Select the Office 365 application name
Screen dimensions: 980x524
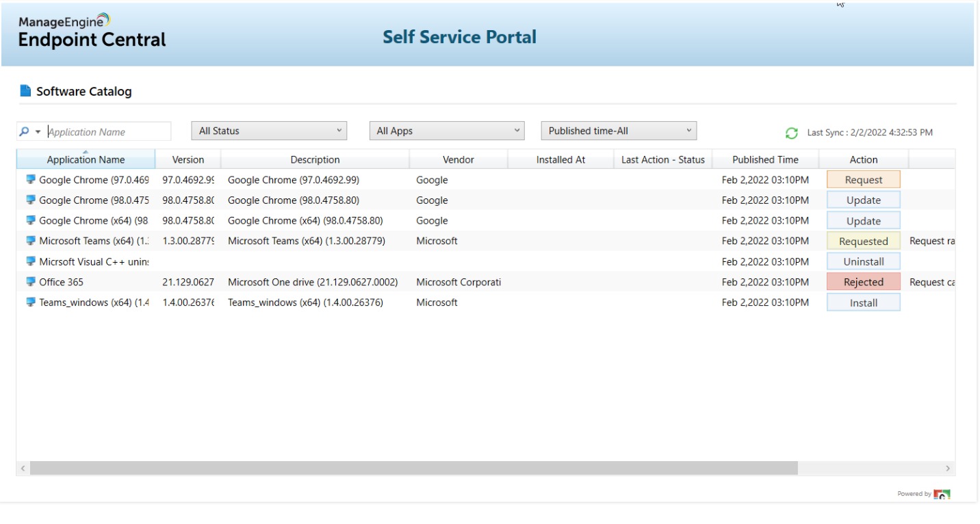point(62,282)
